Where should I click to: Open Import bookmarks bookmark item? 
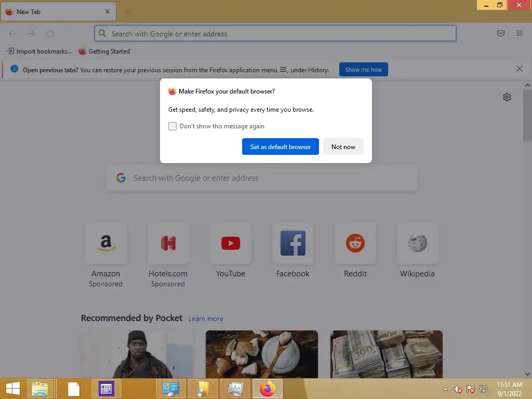tap(39, 51)
